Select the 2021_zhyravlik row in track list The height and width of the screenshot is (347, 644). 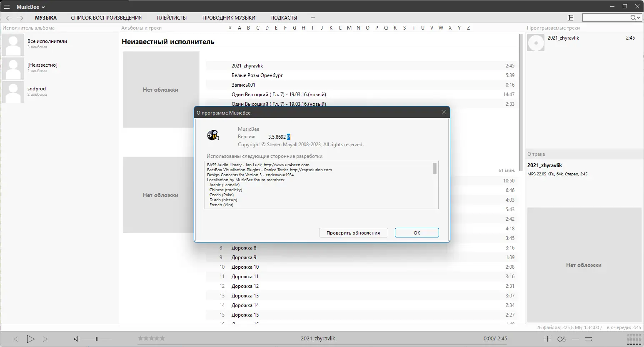361,66
